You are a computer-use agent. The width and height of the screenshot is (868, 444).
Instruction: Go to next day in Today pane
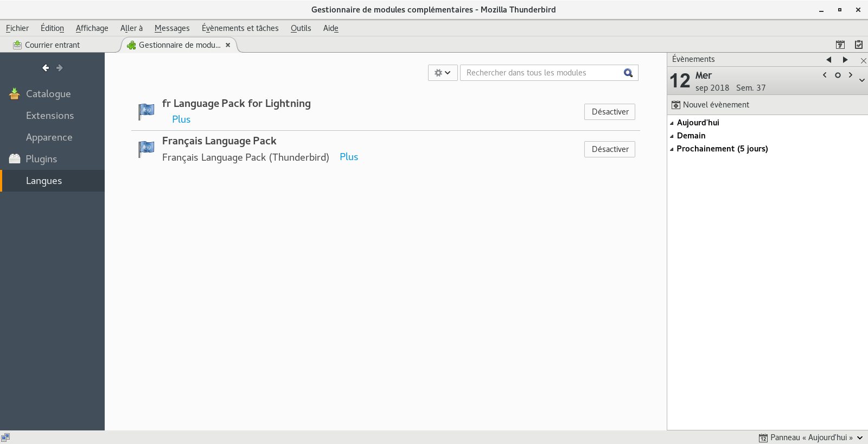[851, 75]
